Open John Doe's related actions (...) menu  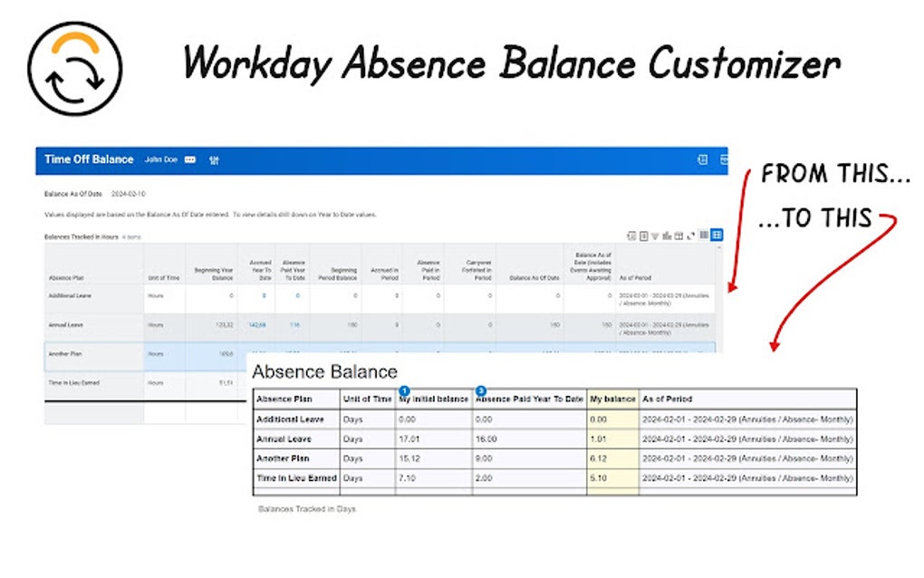[189, 159]
